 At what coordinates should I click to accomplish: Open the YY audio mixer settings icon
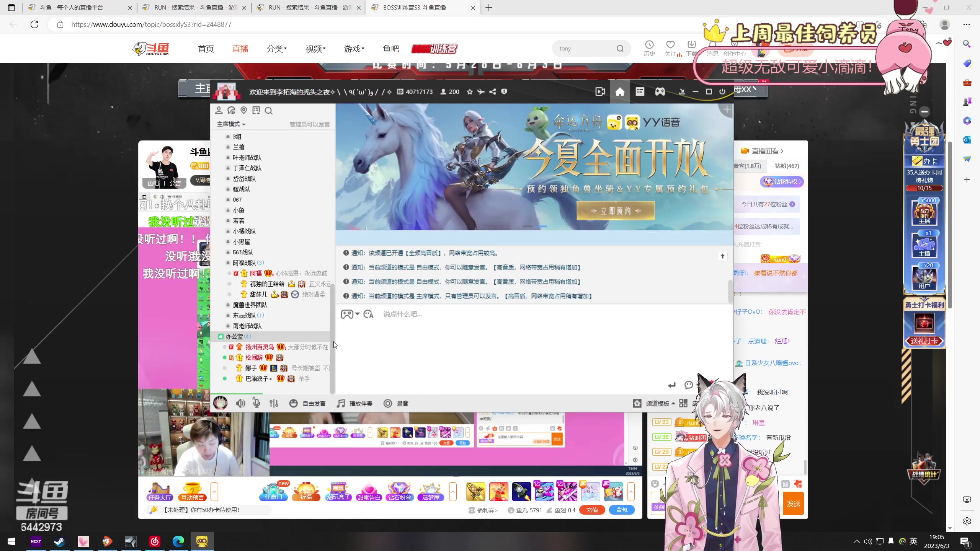click(x=274, y=403)
